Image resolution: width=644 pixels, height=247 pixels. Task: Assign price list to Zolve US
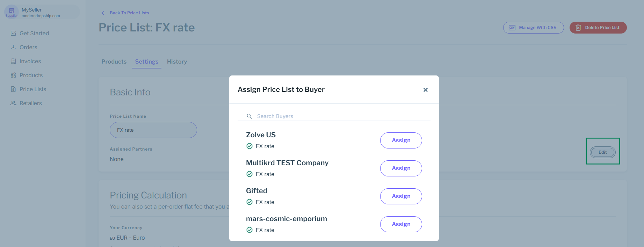(x=401, y=140)
